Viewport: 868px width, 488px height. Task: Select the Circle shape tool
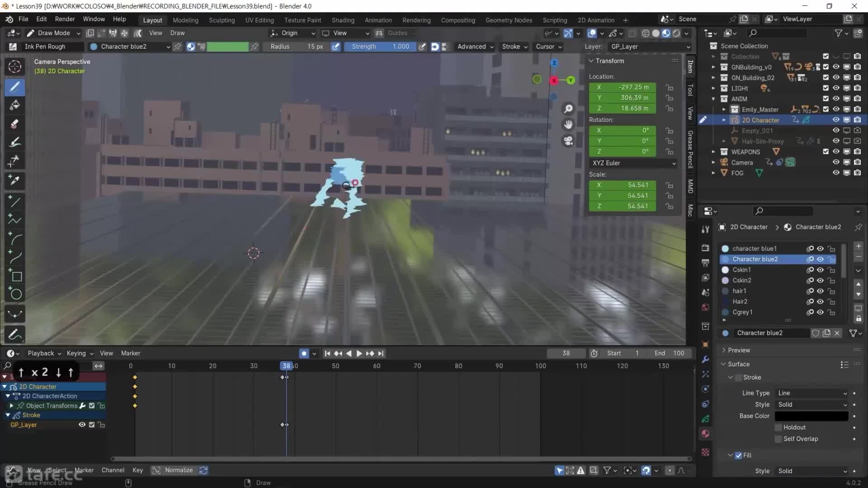pyautogui.click(x=15, y=294)
